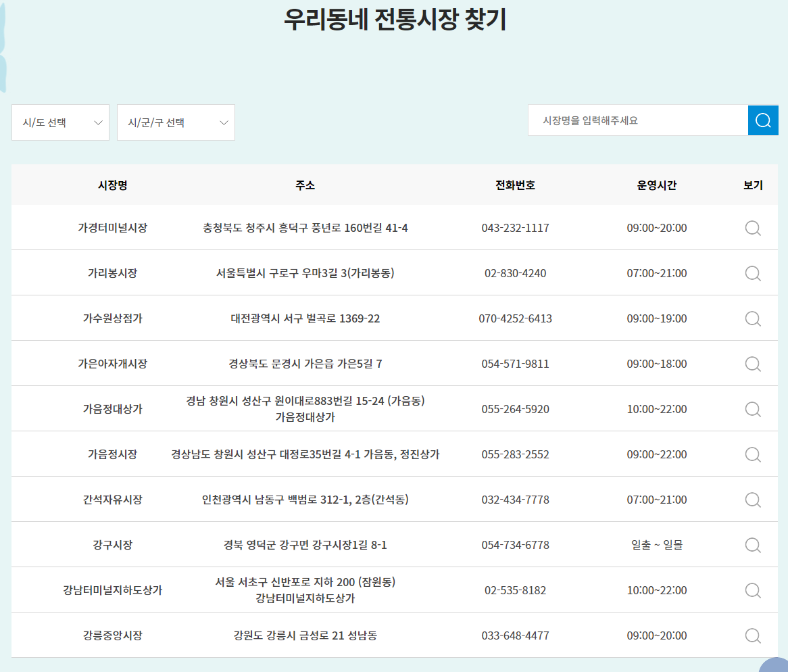Click phone number 02-535-8182
This screenshot has height=672, width=788.
(515, 590)
